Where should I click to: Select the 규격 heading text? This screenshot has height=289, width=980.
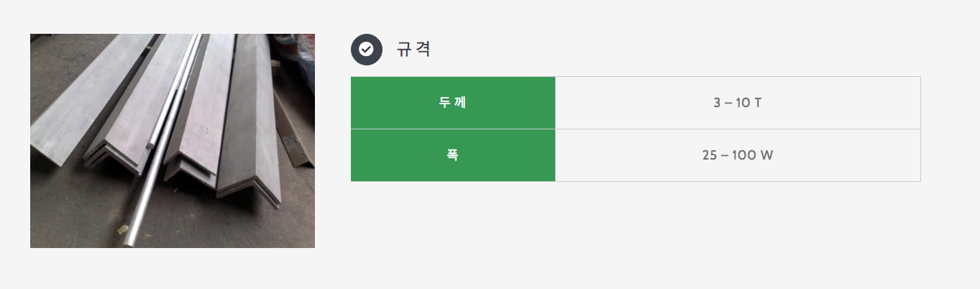pyautogui.click(x=413, y=49)
